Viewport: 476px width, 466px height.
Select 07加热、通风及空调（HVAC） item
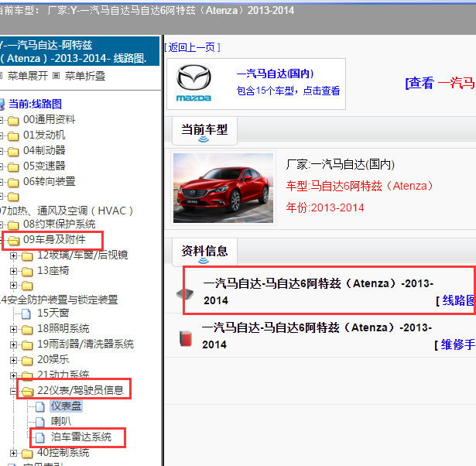[67, 211]
